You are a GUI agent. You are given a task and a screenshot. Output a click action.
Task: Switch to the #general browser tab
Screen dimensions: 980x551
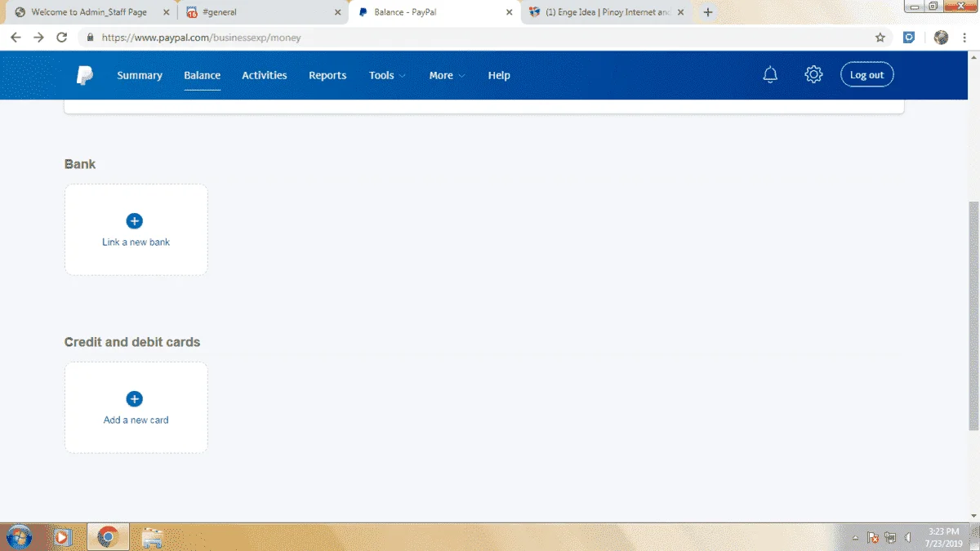pyautogui.click(x=261, y=12)
